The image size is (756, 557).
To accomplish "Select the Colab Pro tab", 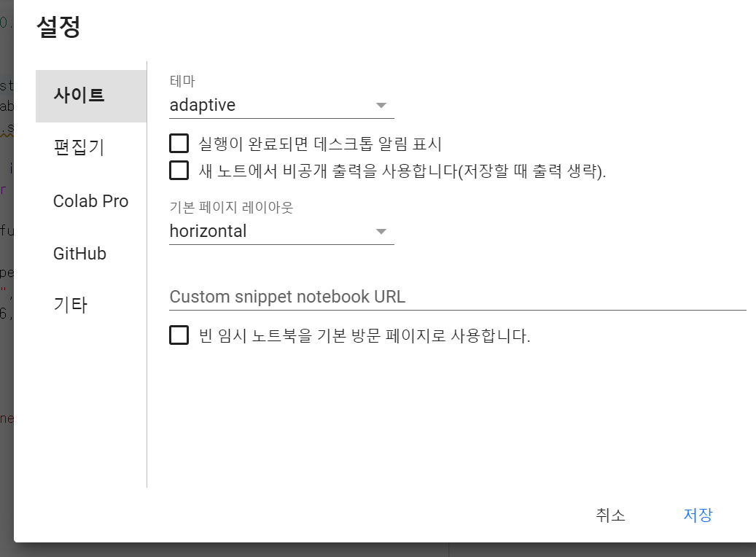I will tap(90, 201).
